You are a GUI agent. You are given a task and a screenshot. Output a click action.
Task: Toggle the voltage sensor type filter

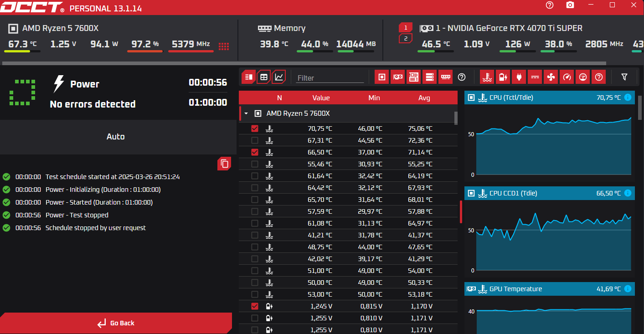(503, 77)
